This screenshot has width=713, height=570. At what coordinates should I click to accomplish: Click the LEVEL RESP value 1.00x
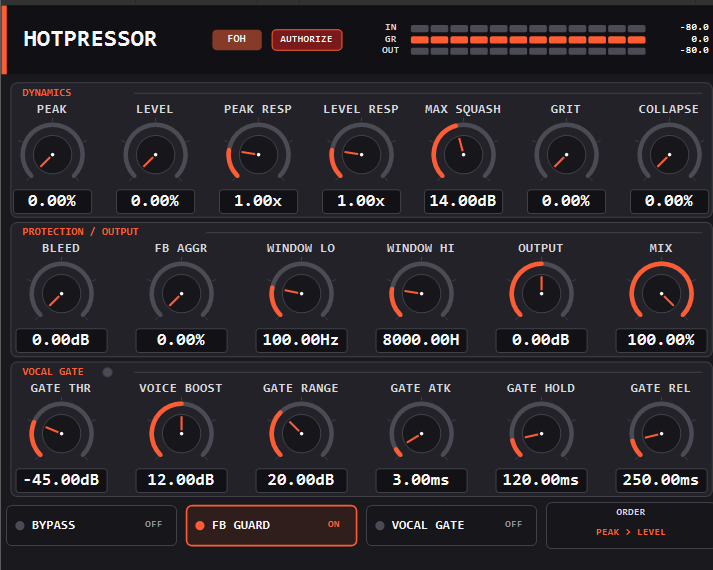[x=361, y=201]
